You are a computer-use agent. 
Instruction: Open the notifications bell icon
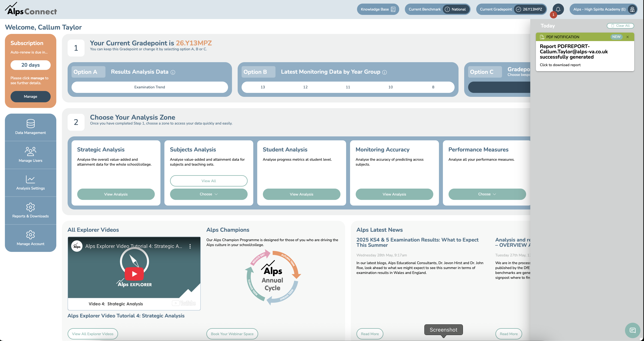tap(558, 9)
